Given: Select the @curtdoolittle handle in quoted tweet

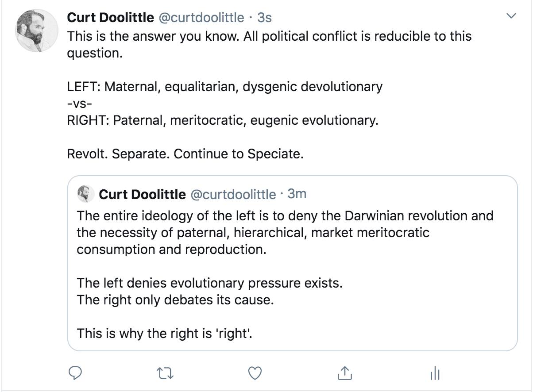Looking at the screenshot, I should tap(233, 194).
